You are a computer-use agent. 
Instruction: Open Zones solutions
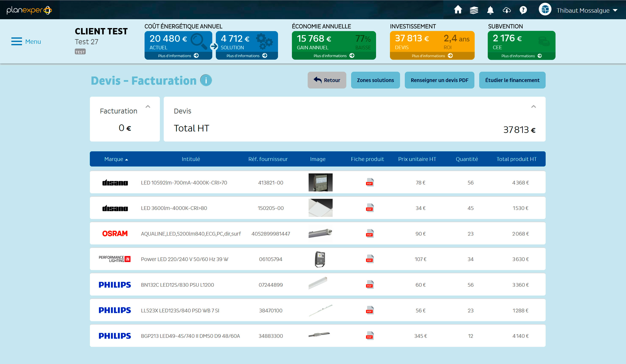(375, 80)
